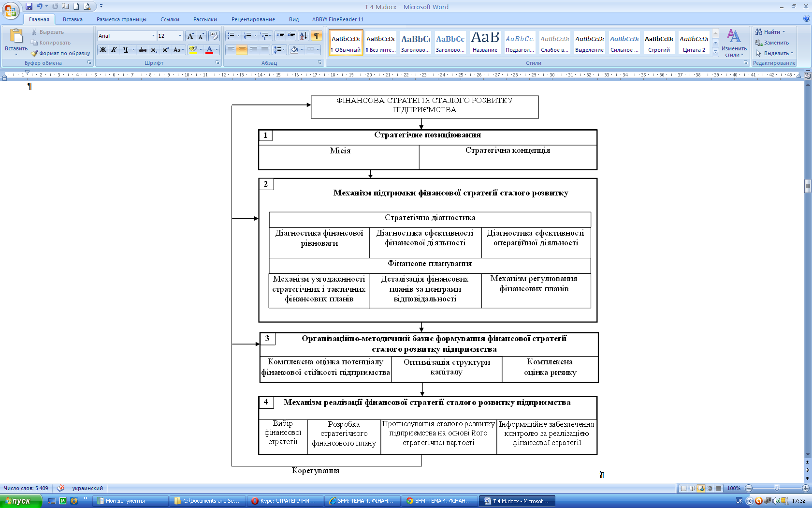The image size is (812, 508).
Task: Justify paragraph text
Action: coord(265,50)
